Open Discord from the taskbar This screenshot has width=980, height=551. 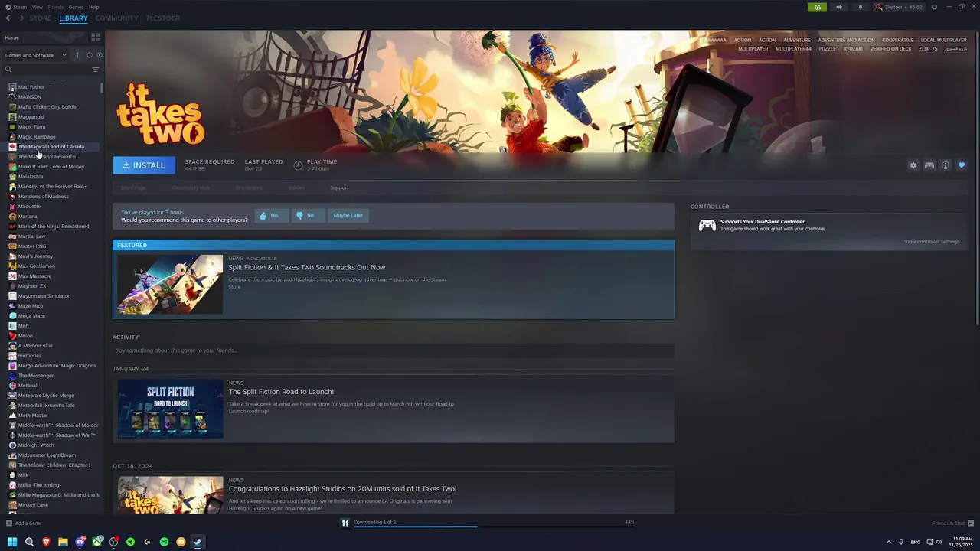(80, 542)
